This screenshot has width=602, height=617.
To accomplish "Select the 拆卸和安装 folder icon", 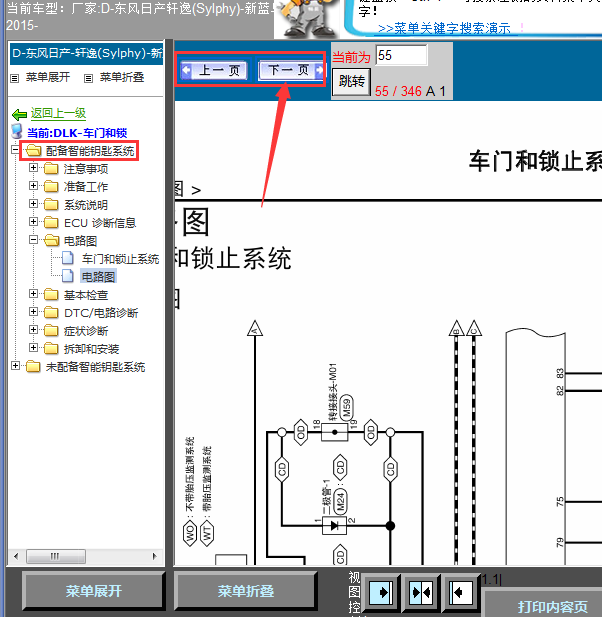I will [51, 349].
